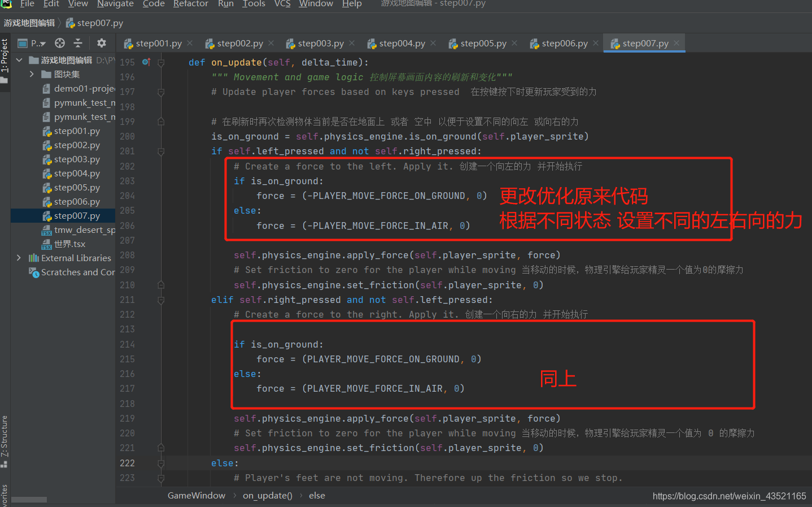Select step001.py in the project tree
812x507 pixels.
pyautogui.click(x=77, y=131)
